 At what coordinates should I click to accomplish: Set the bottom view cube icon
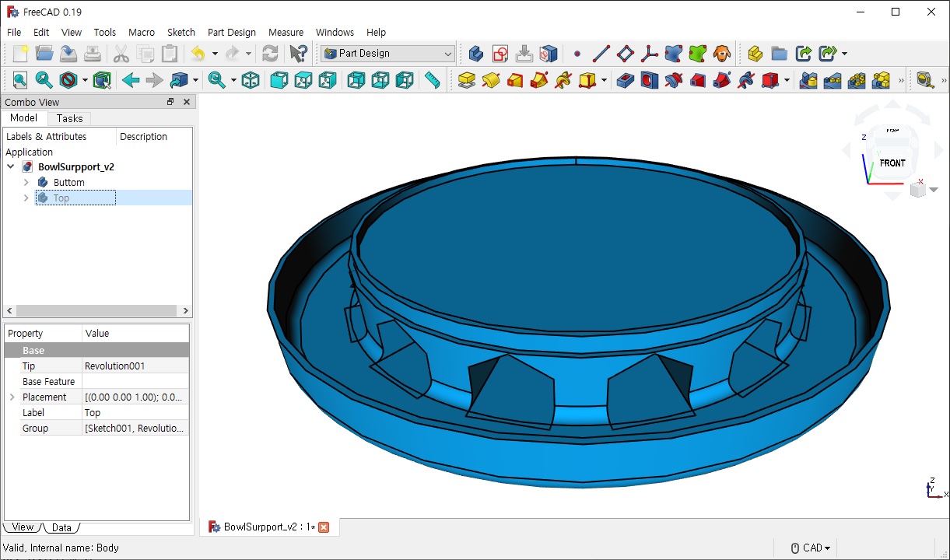[x=380, y=80]
